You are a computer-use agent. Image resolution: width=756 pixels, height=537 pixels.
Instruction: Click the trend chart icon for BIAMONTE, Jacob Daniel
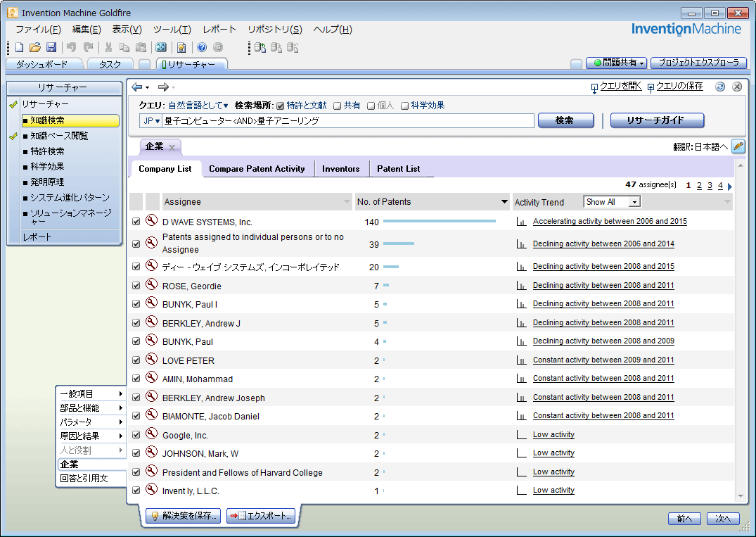click(x=521, y=416)
